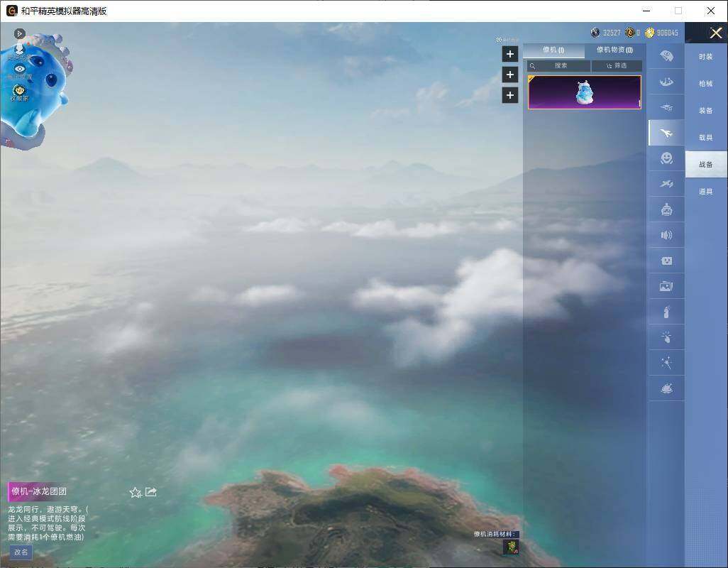Open the 筛选 filter options

tap(617, 66)
